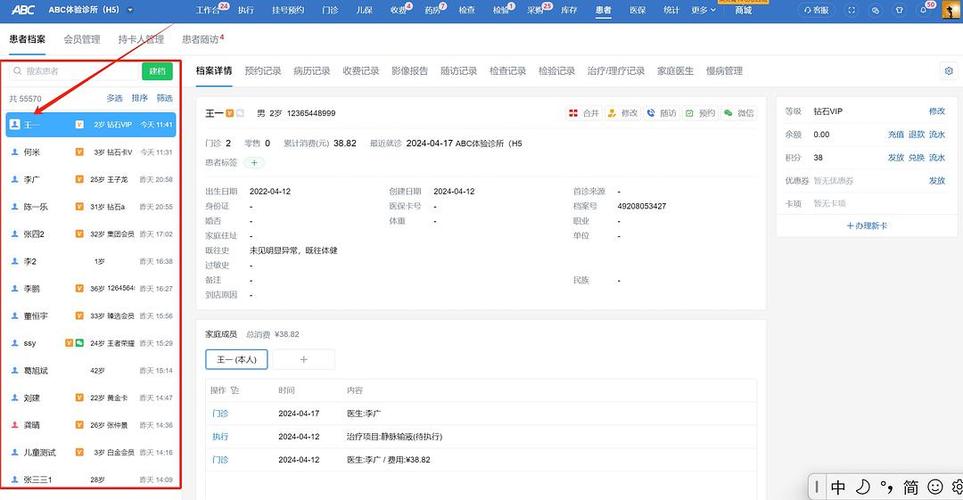The image size is (963, 500).
Task: Select patient 陈一乐 in list
Action: coord(92,207)
